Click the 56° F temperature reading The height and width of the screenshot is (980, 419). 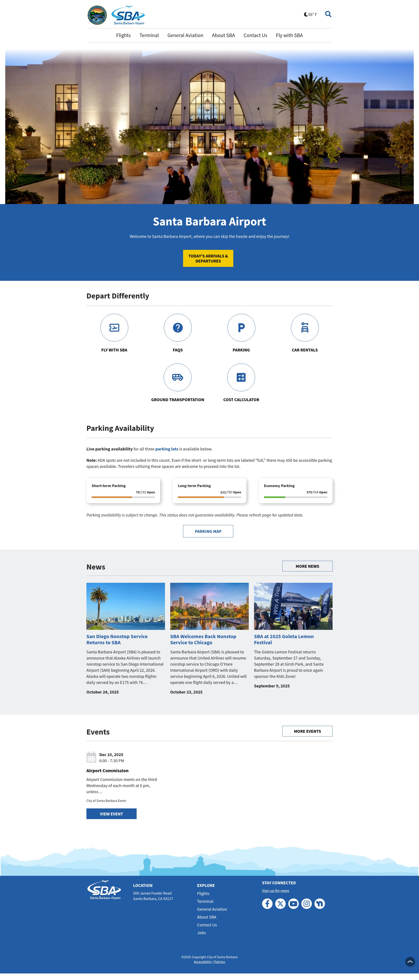pos(312,14)
